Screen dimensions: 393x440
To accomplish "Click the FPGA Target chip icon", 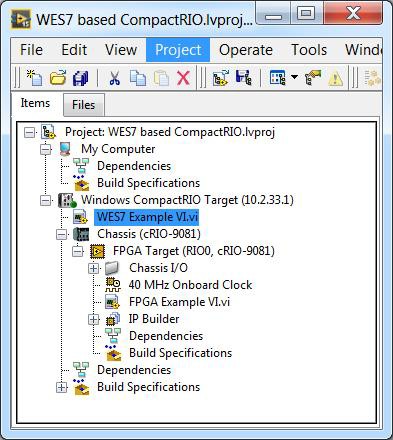I will [x=97, y=251].
